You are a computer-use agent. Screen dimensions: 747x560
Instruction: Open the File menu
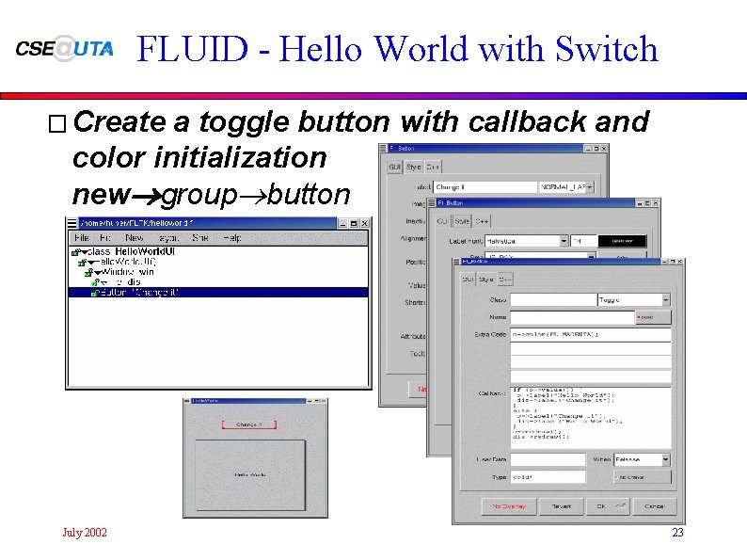(82, 237)
